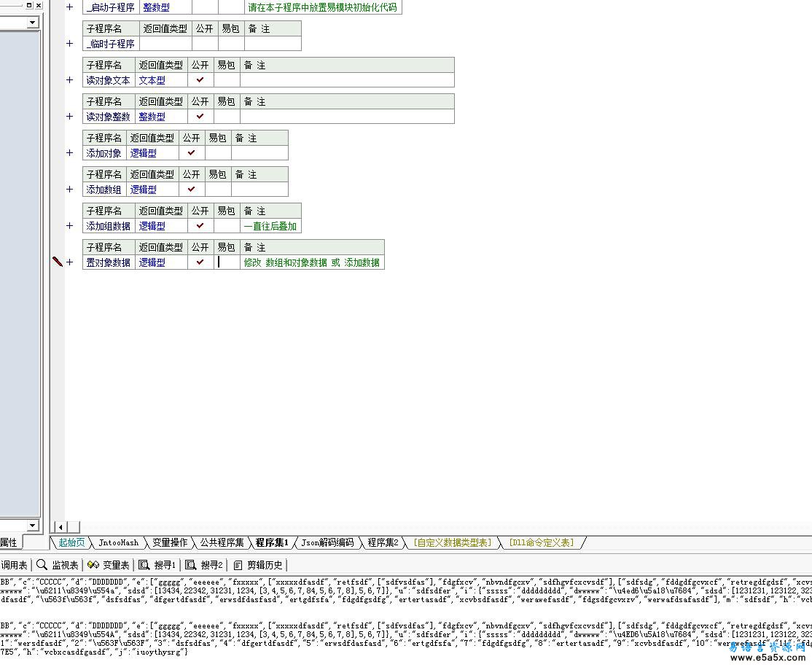Switch to the 变量操作 tab
Image resolution: width=812 pixels, height=667 pixels.
pos(169,542)
